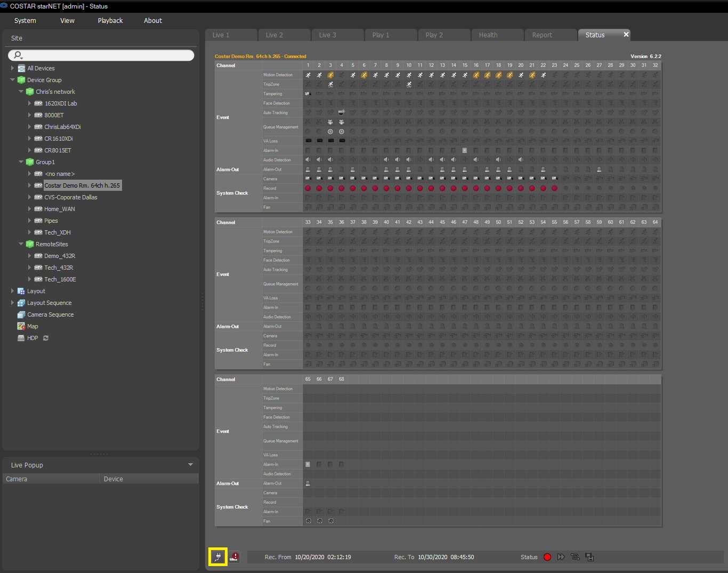Click the green cube icon of Device Group

click(x=21, y=80)
